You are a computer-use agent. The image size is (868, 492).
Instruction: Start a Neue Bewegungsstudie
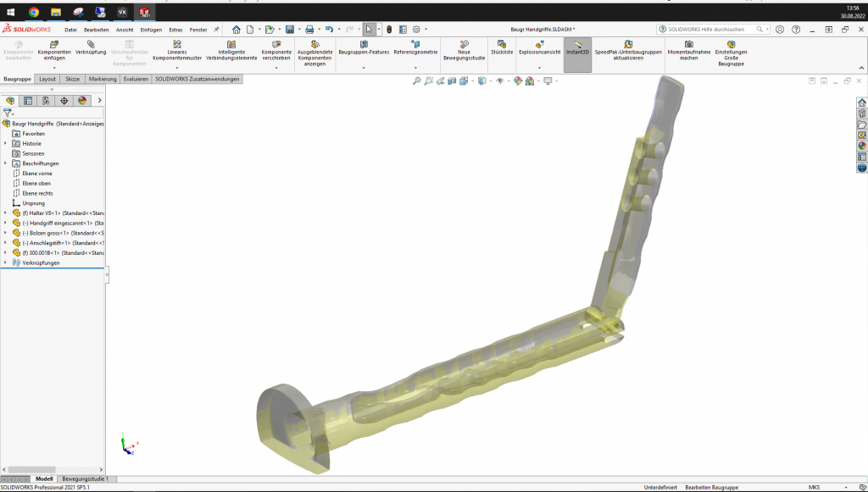[464, 47]
